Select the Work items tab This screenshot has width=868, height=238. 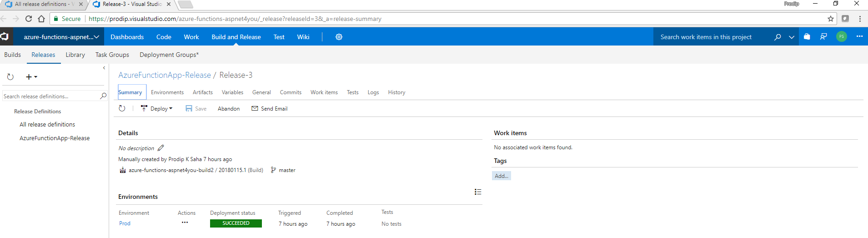point(324,92)
